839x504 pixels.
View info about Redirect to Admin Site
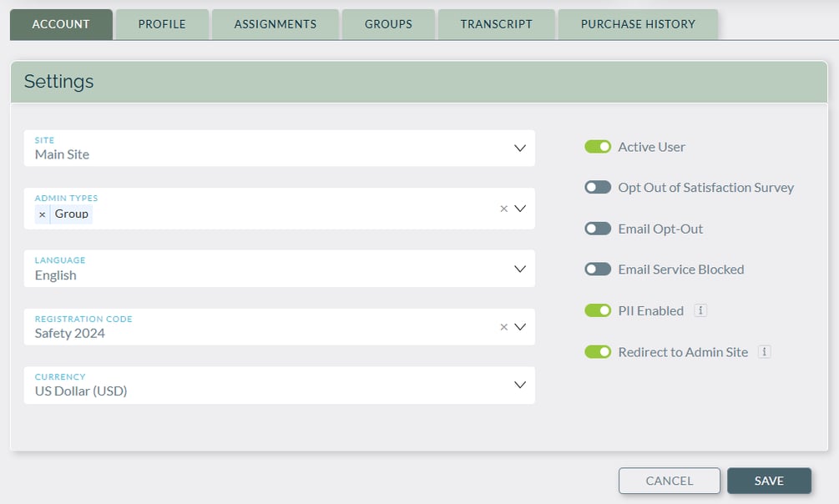point(764,351)
